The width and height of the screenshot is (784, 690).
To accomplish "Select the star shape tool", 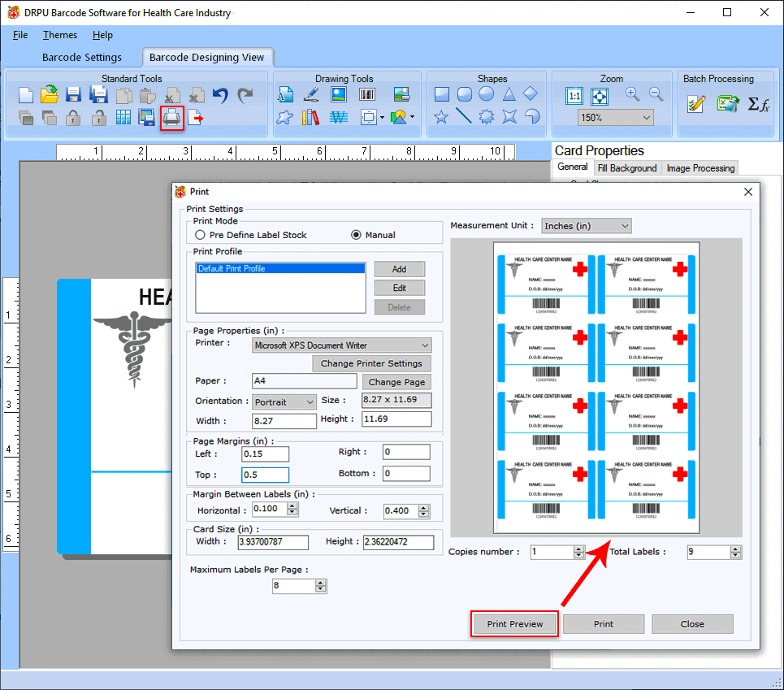I will click(x=441, y=118).
